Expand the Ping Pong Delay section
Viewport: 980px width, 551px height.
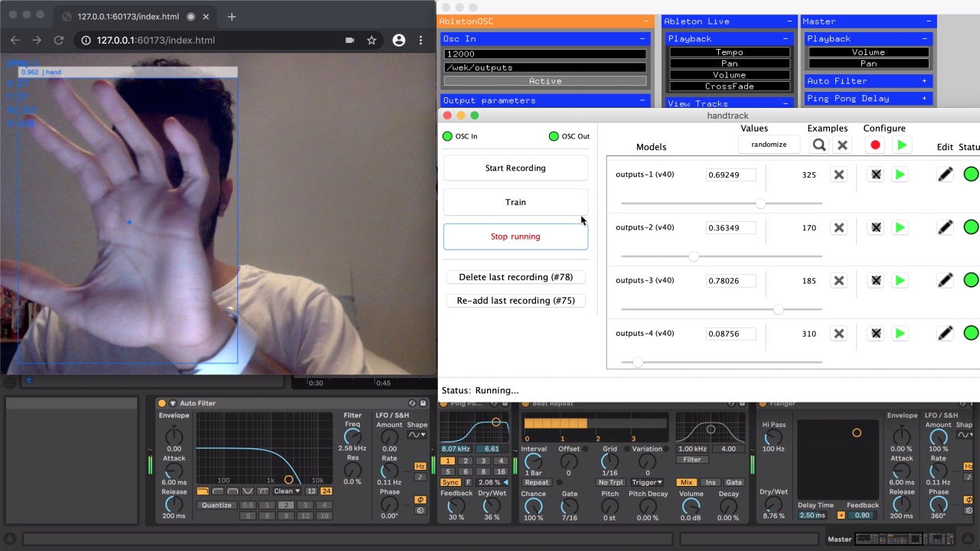(924, 99)
